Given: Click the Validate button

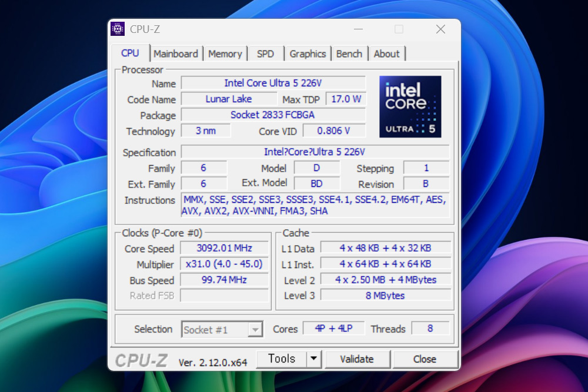Looking at the screenshot, I should coord(357,360).
